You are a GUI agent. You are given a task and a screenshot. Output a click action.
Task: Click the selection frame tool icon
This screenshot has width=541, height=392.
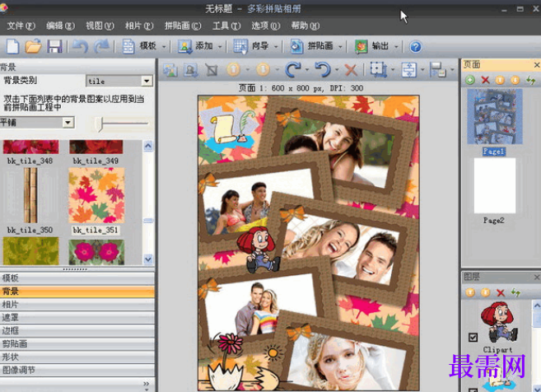[378, 70]
